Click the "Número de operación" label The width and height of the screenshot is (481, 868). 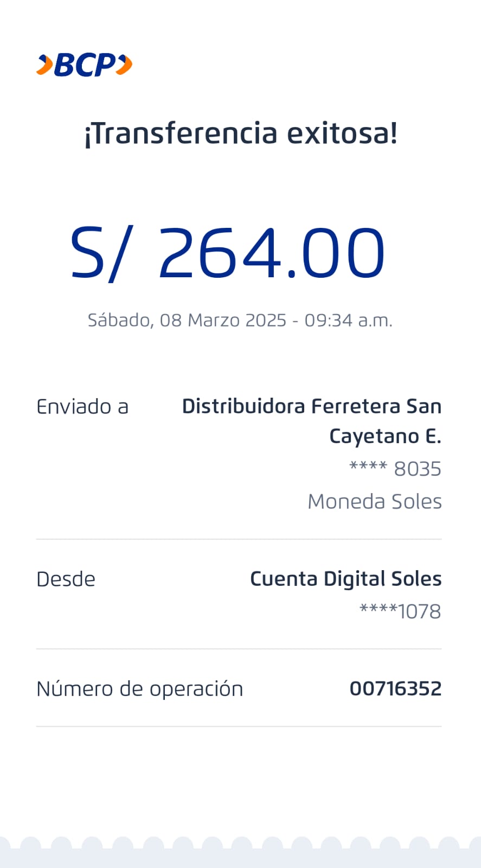139,689
